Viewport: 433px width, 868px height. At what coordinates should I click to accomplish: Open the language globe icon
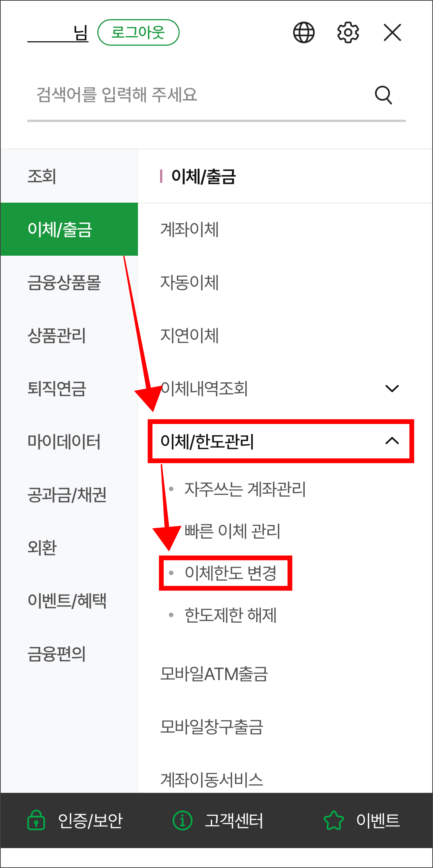pos(304,32)
